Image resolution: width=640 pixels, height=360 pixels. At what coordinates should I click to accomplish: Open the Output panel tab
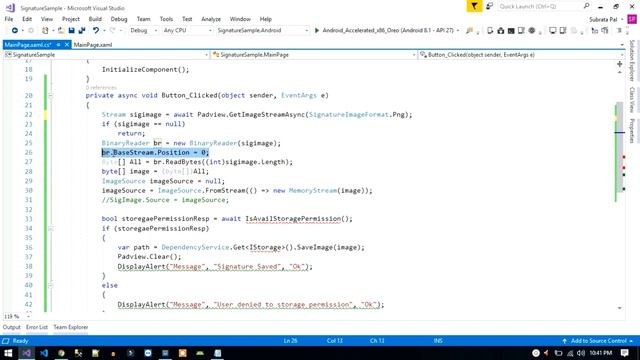click(x=11, y=327)
